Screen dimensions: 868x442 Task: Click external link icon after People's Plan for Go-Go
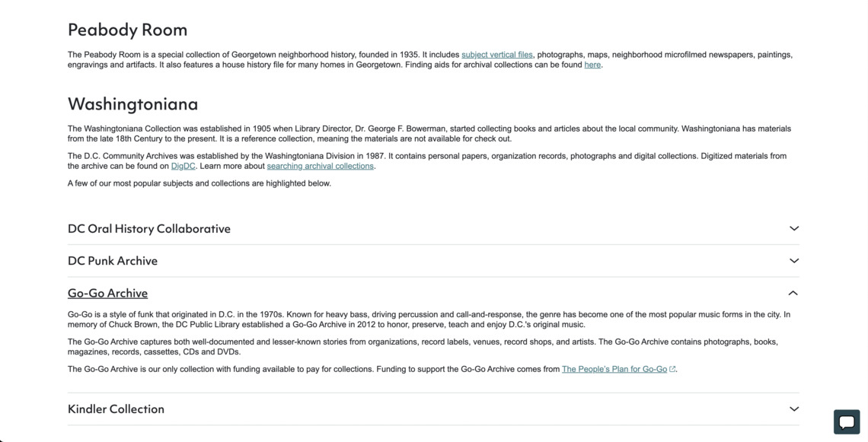(672, 370)
